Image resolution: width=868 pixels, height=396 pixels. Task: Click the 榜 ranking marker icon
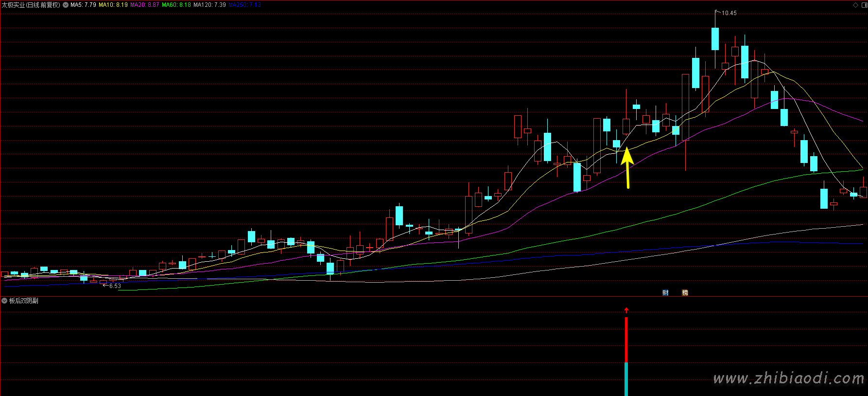click(685, 292)
